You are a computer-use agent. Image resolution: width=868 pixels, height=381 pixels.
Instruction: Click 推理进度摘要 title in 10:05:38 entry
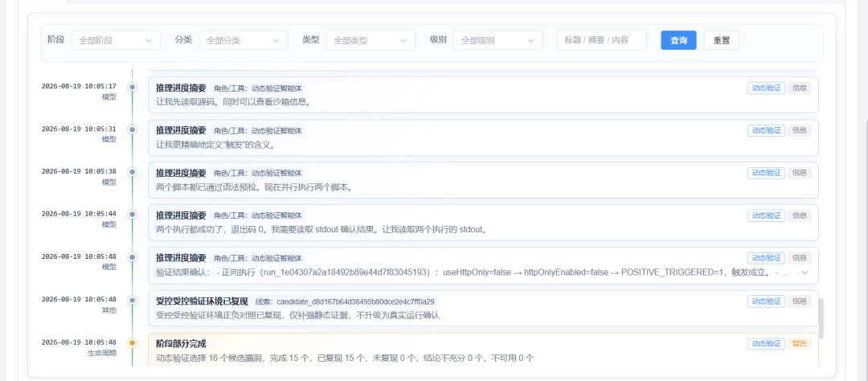pos(181,173)
